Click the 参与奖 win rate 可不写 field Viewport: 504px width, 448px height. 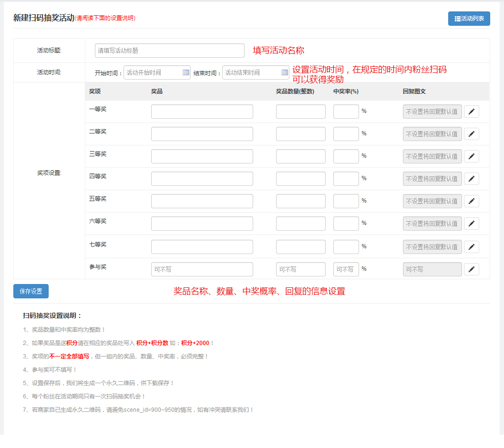346,269
